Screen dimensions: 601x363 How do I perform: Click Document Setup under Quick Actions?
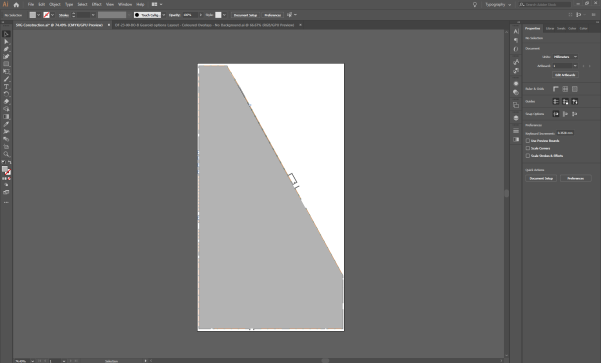pyautogui.click(x=541, y=178)
